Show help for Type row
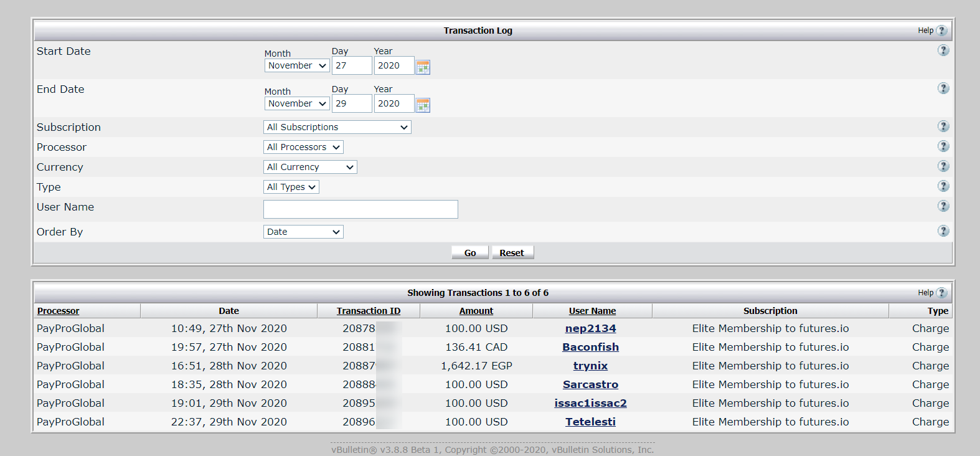The image size is (980, 456). pyautogui.click(x=943, y=186)
